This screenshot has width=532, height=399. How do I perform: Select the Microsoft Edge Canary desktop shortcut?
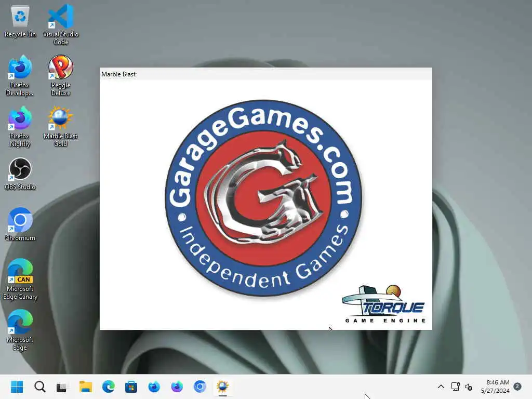tap(20, 280)
